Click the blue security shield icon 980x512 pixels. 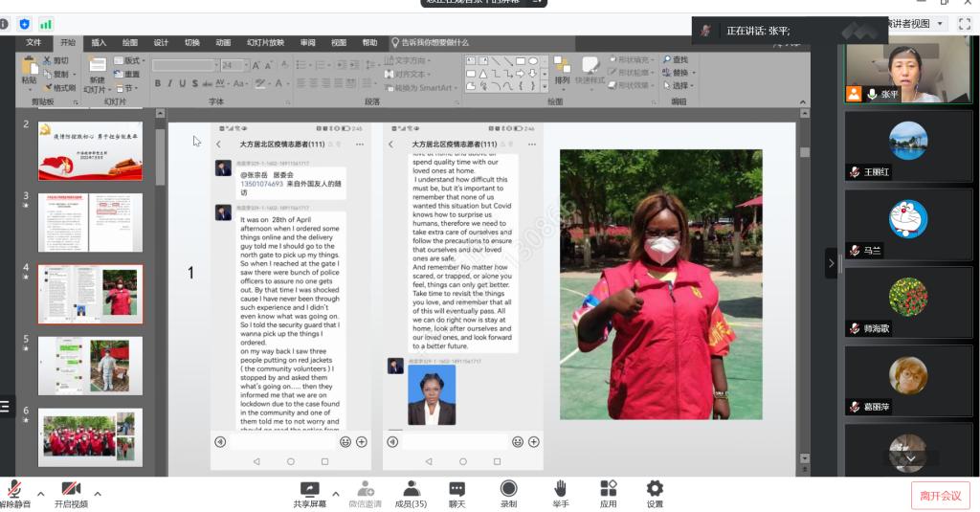[25, 24]
